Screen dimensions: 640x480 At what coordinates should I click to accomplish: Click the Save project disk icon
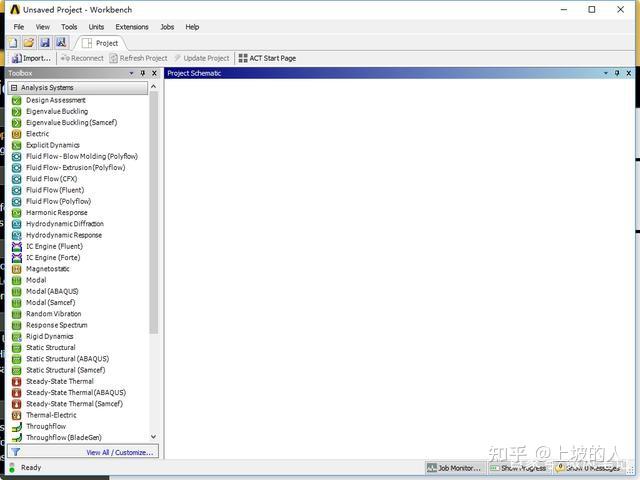45,42
